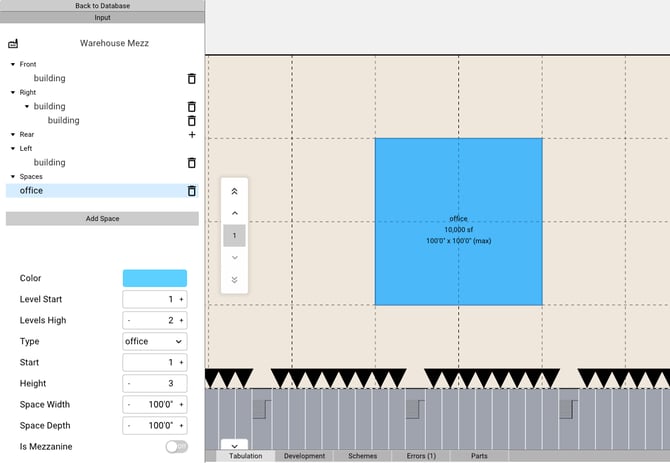Switch to the Development tab
The width and height of the screenshot is (670, 463).
click(x=304, y=456)
